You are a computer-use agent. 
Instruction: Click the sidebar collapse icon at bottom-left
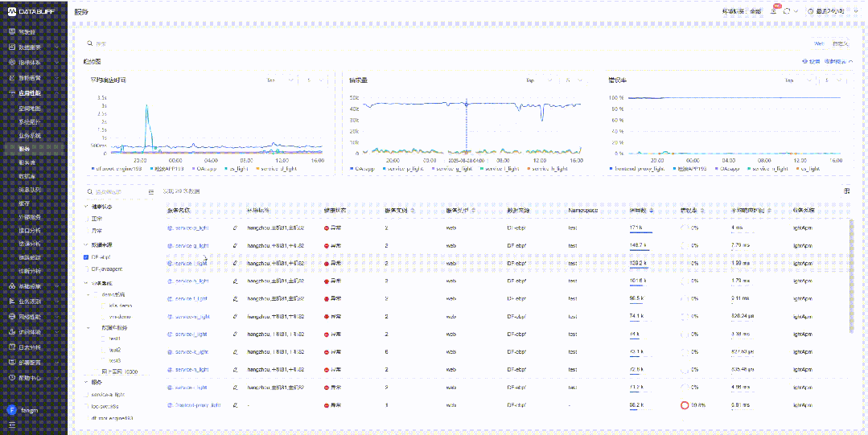11,423
